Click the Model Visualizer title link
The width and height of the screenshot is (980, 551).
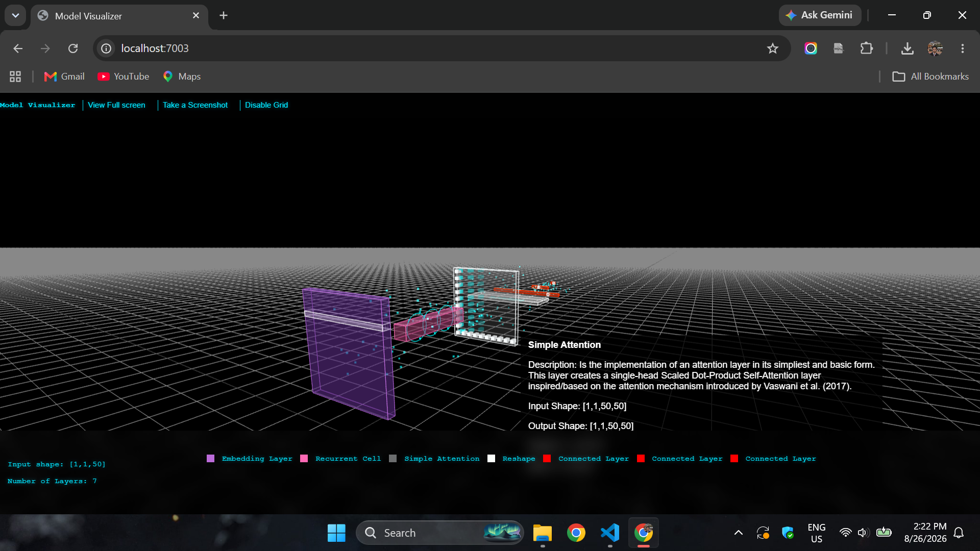(x=38, y=105)
